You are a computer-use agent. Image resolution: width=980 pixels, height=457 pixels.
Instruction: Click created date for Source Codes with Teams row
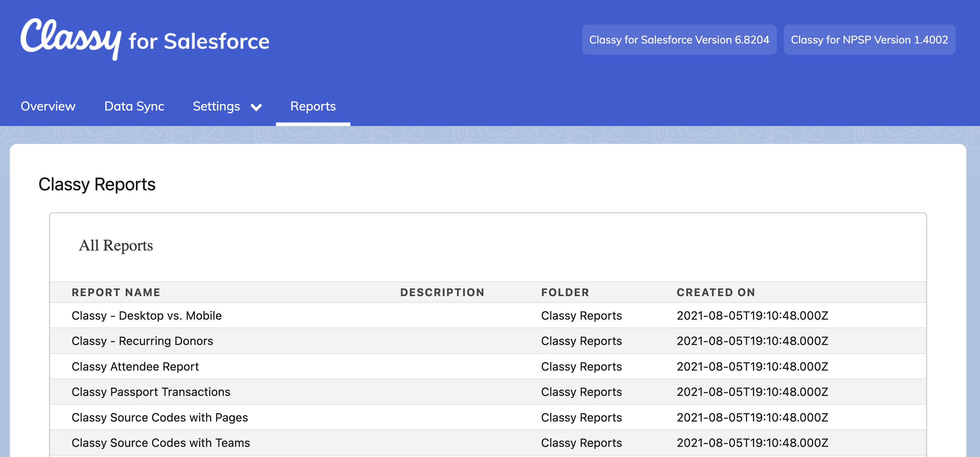(752, 443)
